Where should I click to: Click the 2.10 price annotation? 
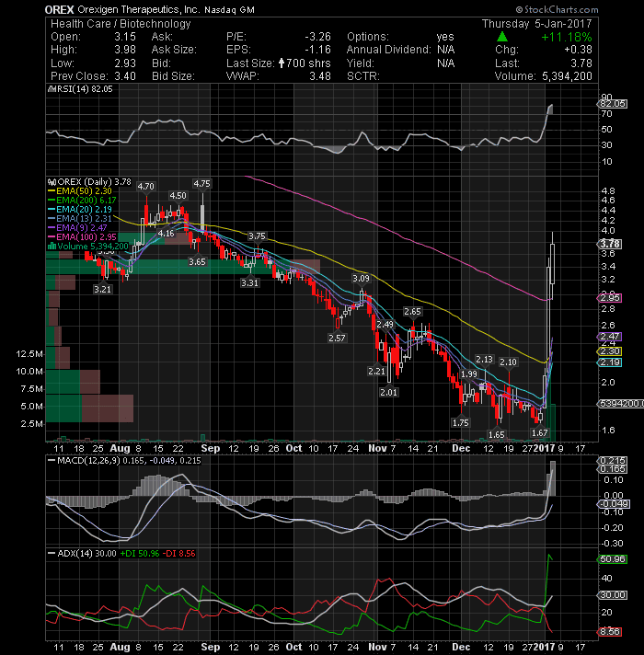[x=508, y=362]
